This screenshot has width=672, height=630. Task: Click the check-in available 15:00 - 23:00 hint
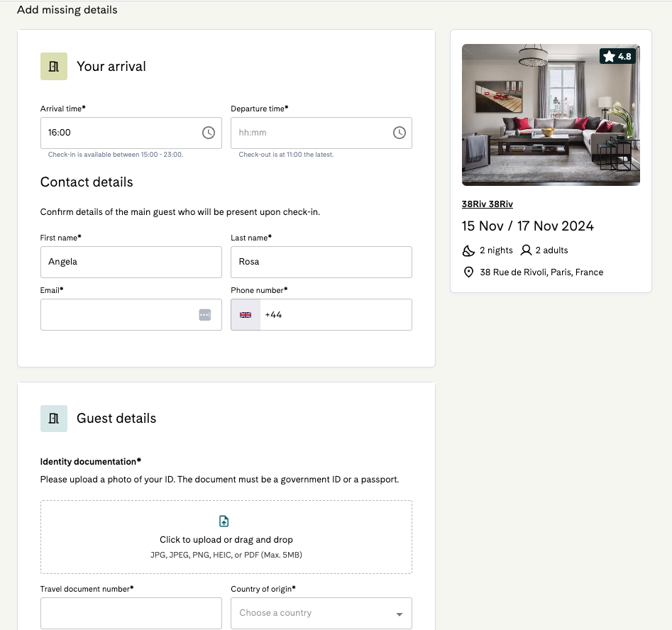115,155
